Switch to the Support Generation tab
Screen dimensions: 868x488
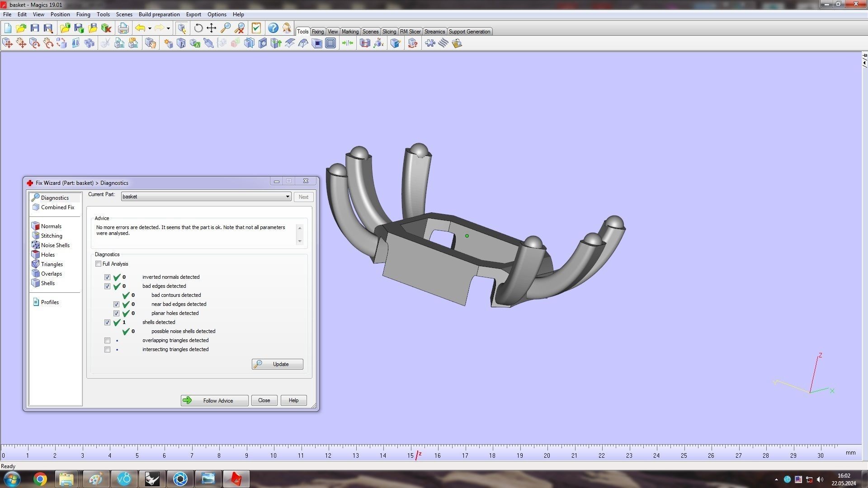point(469,32)
